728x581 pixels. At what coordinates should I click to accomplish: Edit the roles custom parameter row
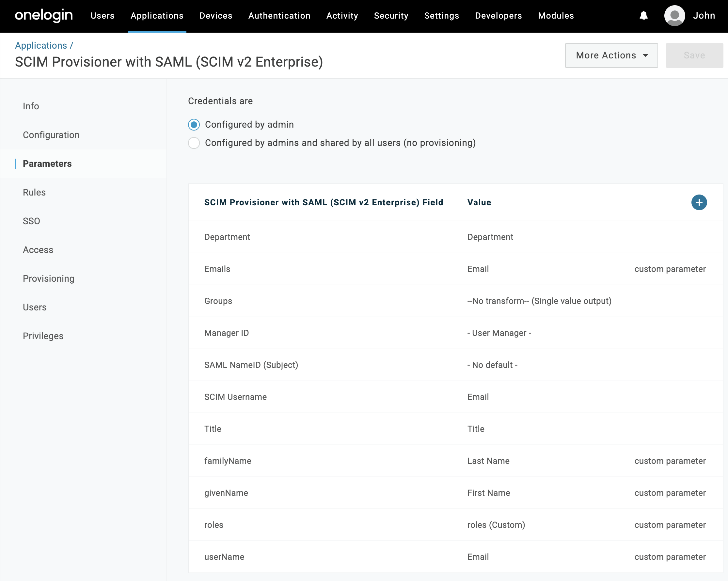click(214, 525)
